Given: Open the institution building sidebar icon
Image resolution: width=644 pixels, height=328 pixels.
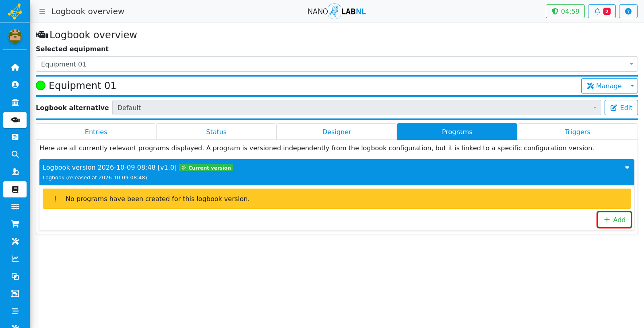Looking at the screenshot, I should (15, 102).
